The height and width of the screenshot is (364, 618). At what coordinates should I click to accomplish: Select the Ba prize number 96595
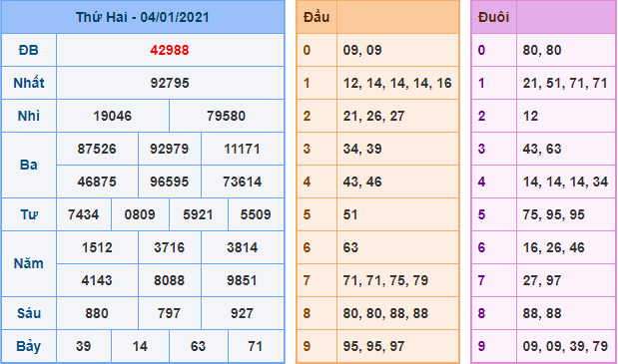pyautogui.click(x=170, y=182)
